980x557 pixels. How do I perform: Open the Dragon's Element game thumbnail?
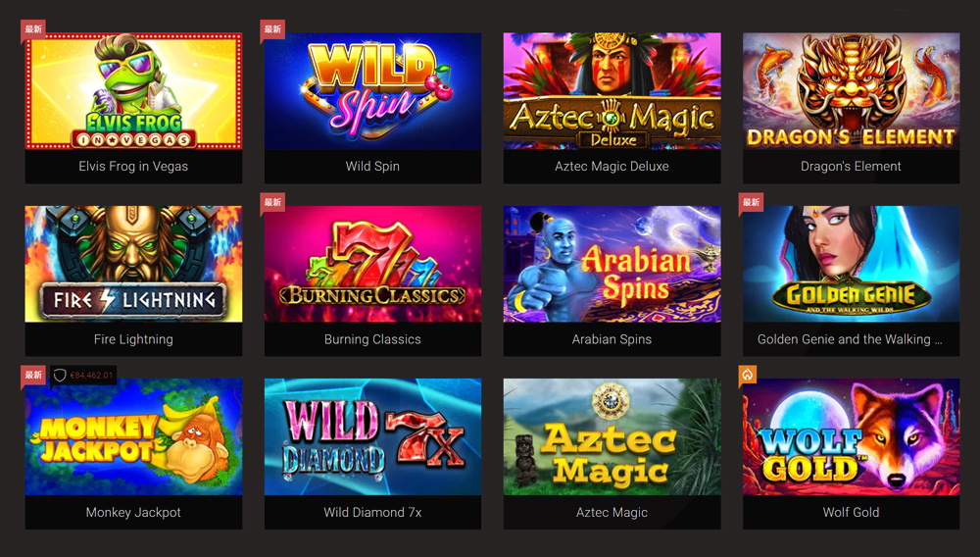pyautogui.click(x=852, y=91)
